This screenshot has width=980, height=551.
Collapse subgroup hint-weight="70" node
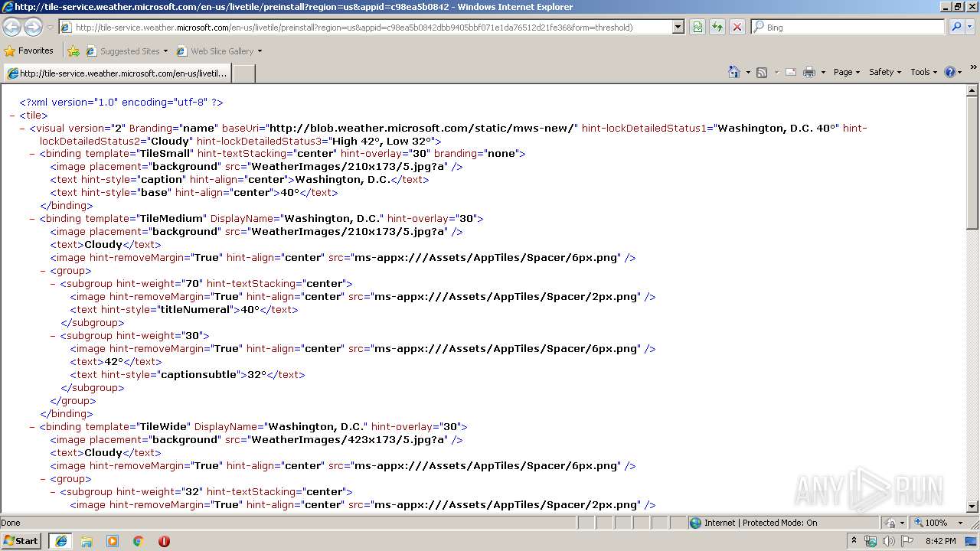pyautogui.click(x=54, y=284)
